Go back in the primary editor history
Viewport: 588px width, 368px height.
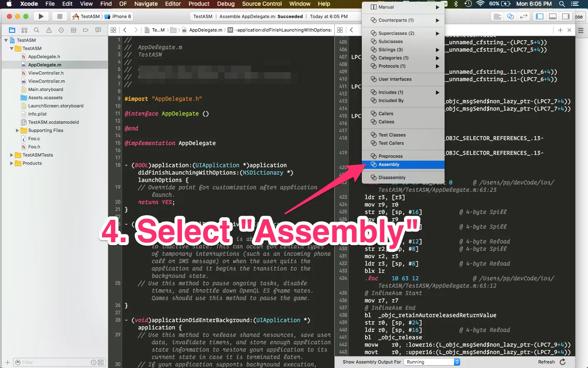point(125,30)
